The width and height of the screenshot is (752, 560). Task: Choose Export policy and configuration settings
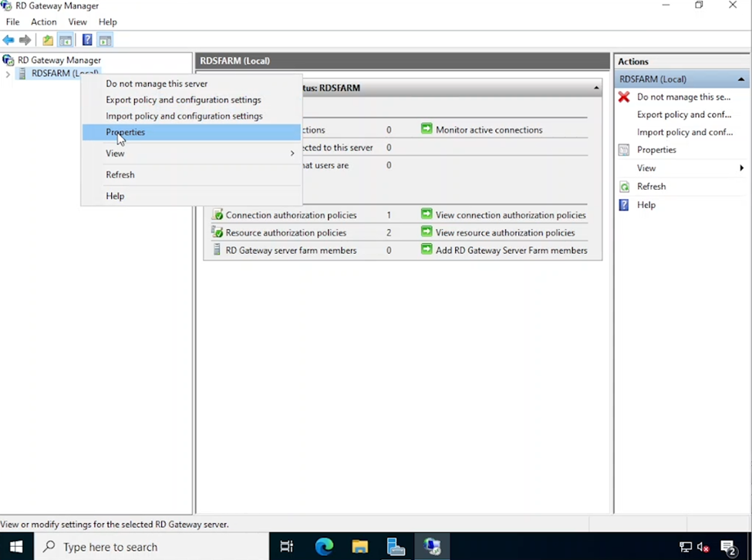pyautogui.click(x=184, y=100)
